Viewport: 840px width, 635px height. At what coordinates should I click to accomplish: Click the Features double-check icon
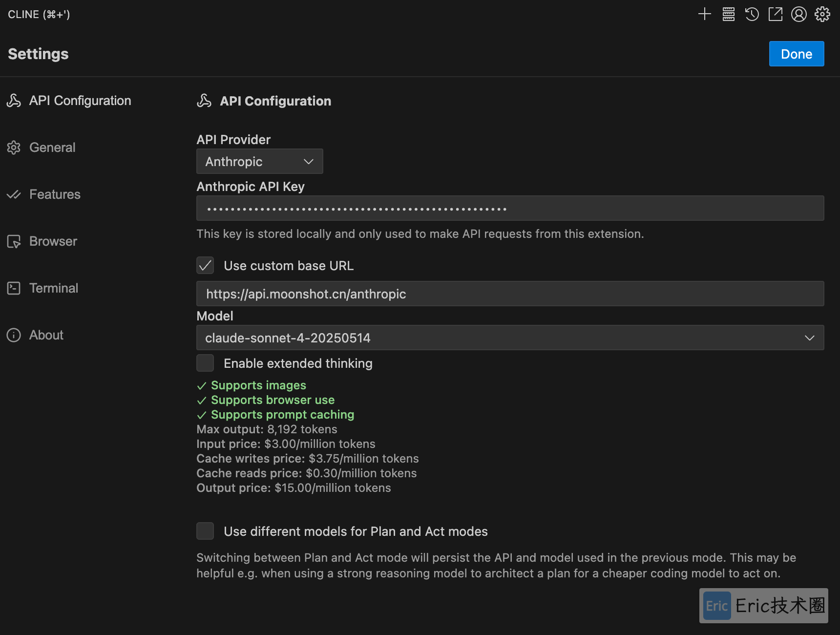[14, 194]
